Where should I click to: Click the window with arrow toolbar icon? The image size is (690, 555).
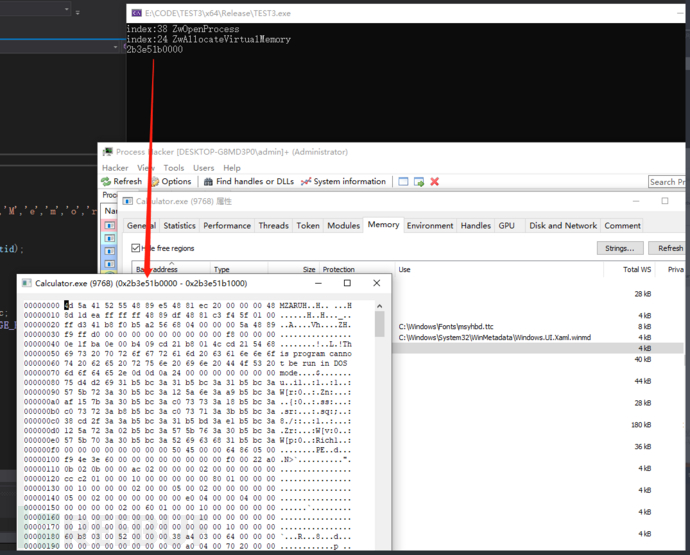(419, 182)
